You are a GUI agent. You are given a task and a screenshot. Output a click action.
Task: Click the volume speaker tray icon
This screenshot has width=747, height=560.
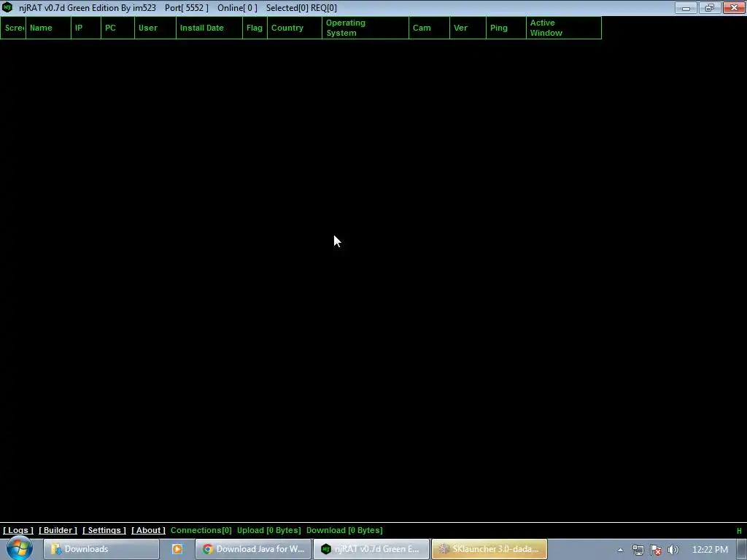coord(673,550)
